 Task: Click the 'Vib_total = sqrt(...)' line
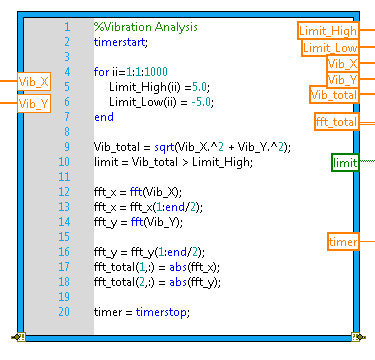tap(192, 147)
